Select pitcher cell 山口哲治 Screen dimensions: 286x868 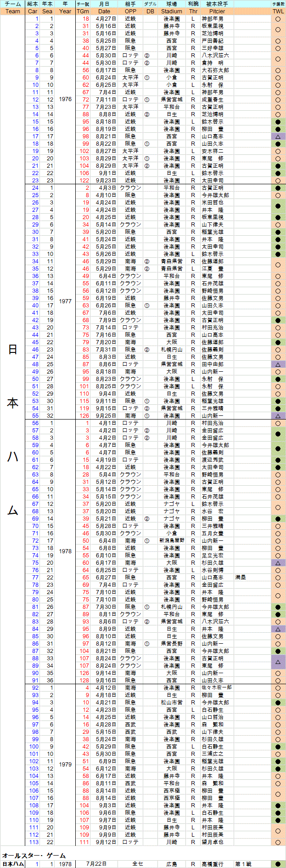coord(217,717)
